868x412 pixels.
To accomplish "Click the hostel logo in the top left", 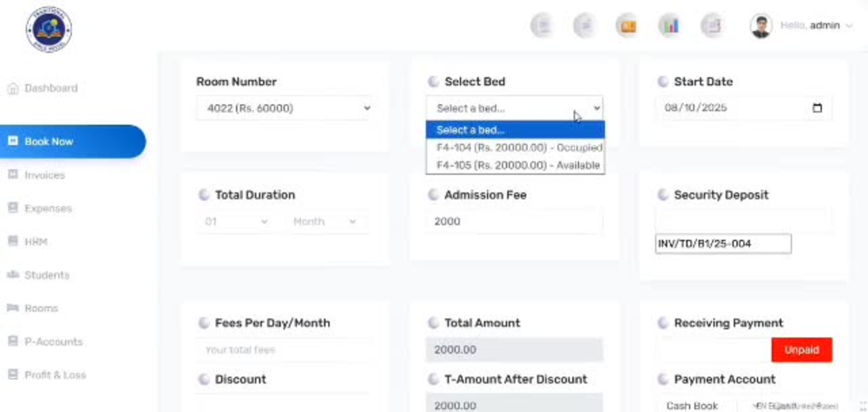I will [x=49, y=29].
